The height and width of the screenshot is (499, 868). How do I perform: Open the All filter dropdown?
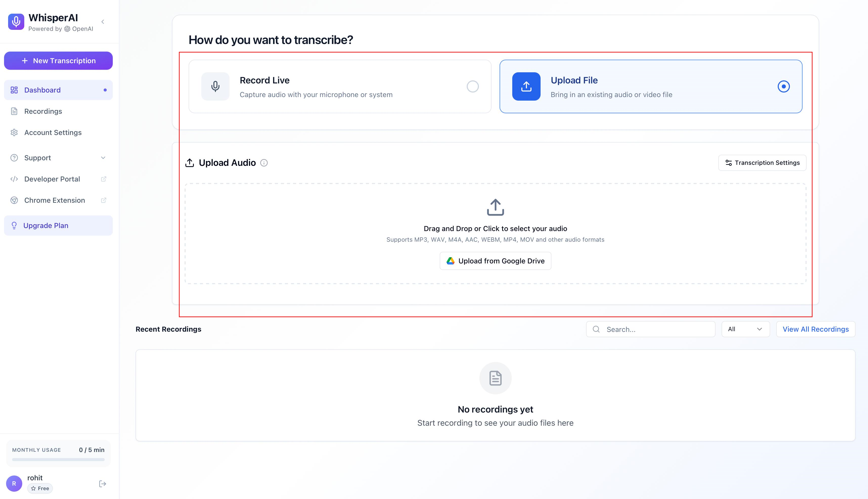click(746, 329)
